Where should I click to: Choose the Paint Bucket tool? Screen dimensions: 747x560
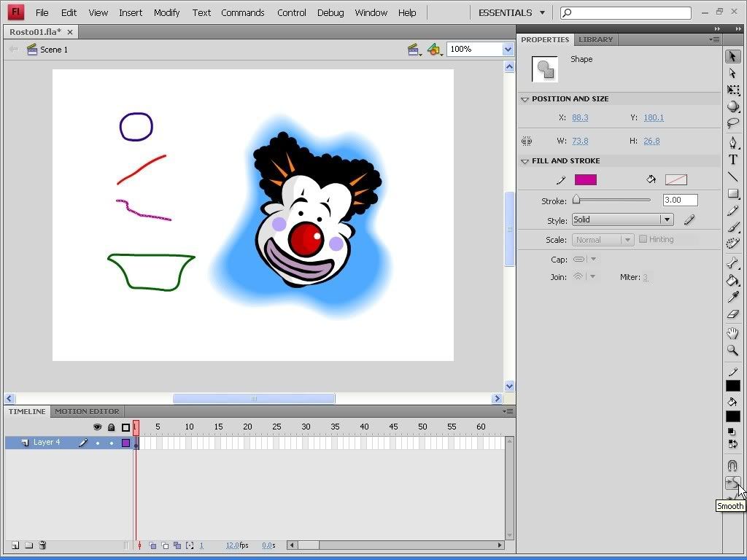point(733,281)
